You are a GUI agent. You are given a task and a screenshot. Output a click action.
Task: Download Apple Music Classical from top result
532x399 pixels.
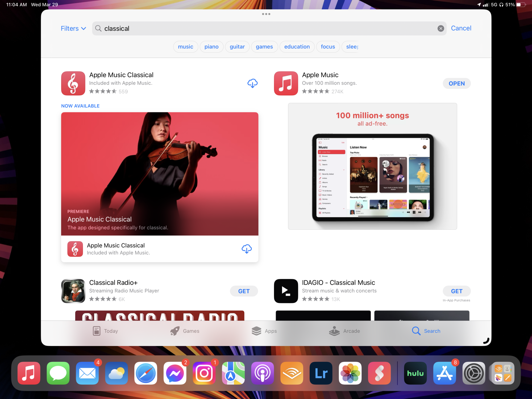tap(252, 84)
